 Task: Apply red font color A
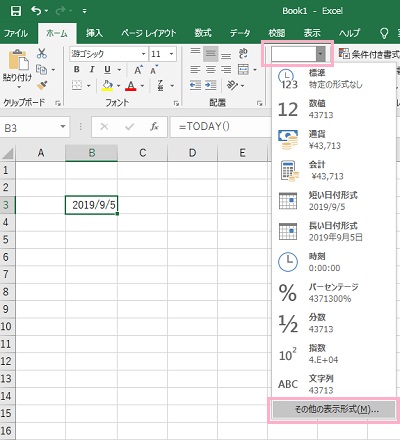click(131, 86)
